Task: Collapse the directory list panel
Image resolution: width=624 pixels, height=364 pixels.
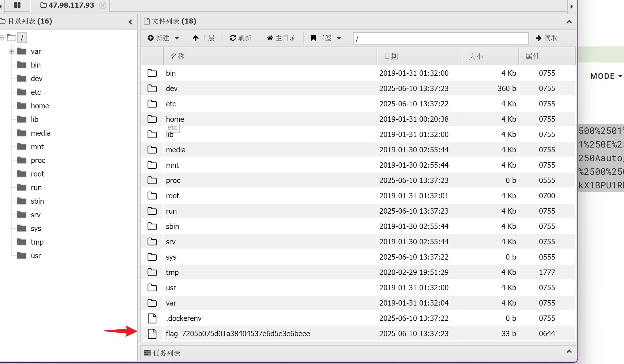Action: (130, 22)
